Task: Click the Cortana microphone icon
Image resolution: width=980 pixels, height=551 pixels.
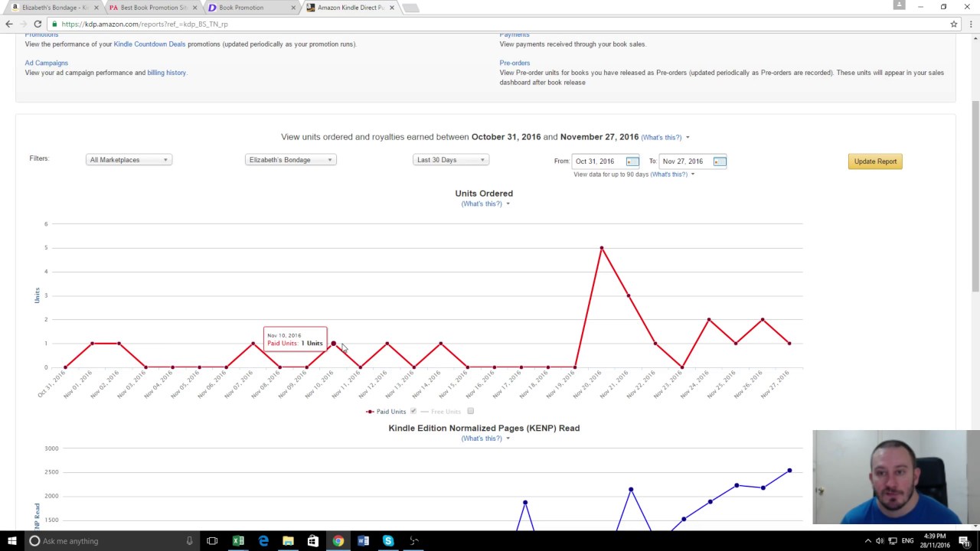Action: tap(189, 541)
